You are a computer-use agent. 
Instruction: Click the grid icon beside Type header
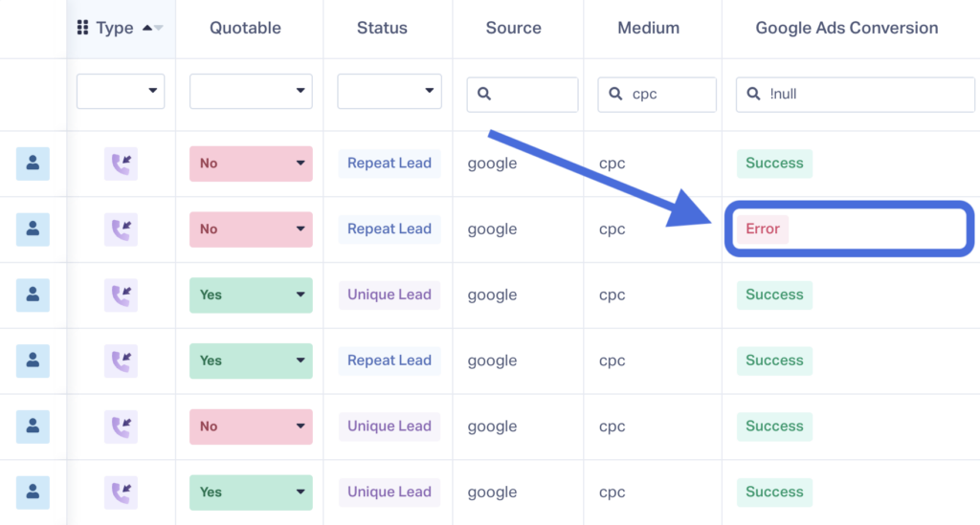[82, 28]
